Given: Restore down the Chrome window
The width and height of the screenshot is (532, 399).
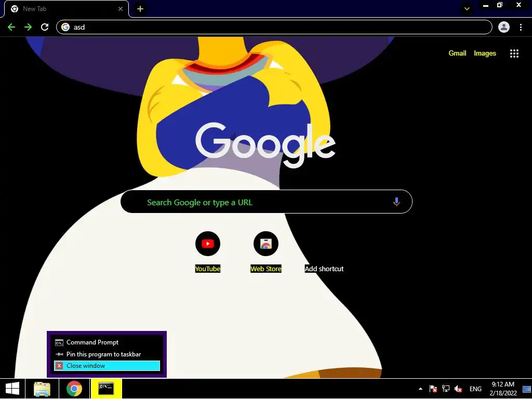Looking at the screenshot, I should (x=500, y=5).
